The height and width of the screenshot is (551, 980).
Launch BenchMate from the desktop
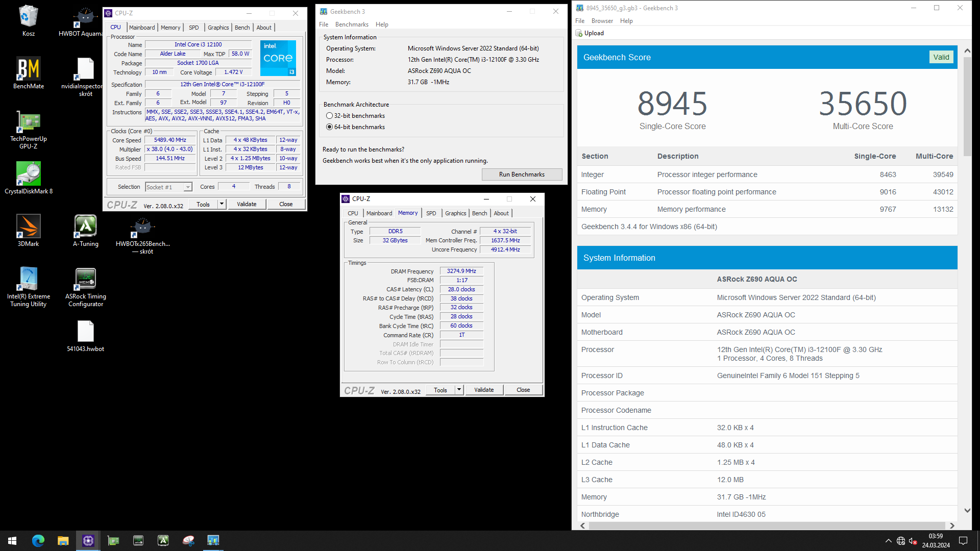[28, 73]
